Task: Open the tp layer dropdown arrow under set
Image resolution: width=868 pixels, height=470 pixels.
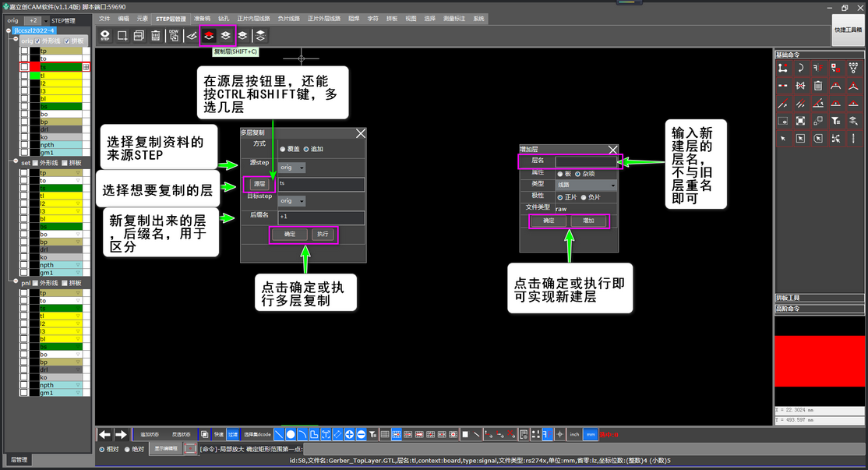Action: coord(78,173)
